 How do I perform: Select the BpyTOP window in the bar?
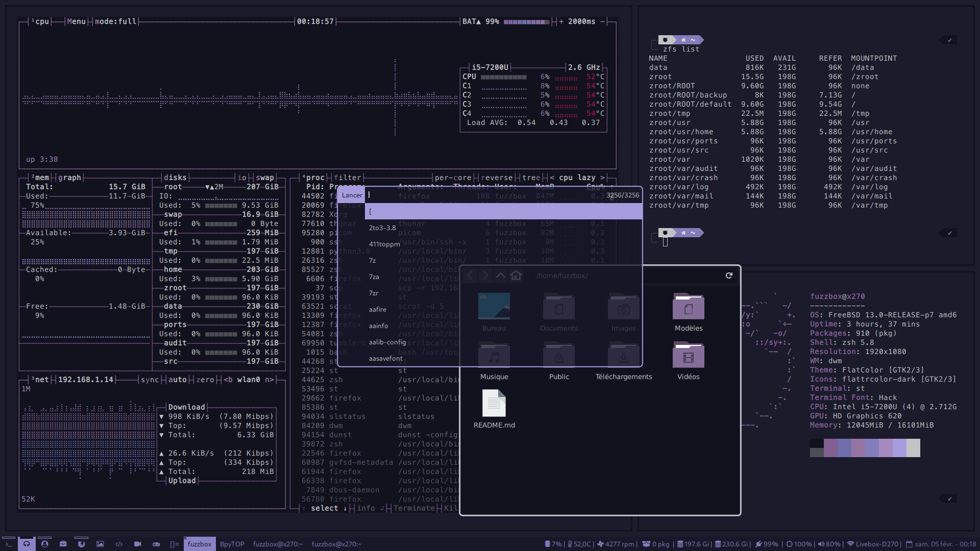coord(232,544)
